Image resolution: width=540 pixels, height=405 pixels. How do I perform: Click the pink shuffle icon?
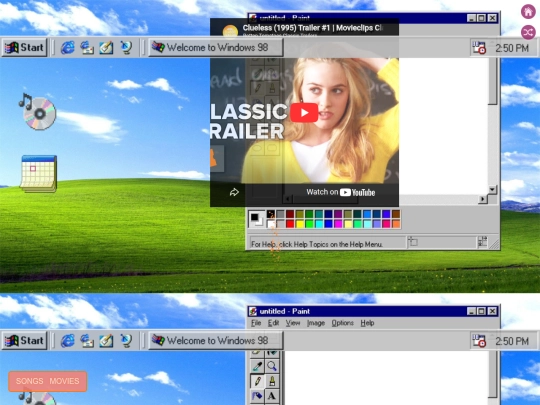coord(528,33)
